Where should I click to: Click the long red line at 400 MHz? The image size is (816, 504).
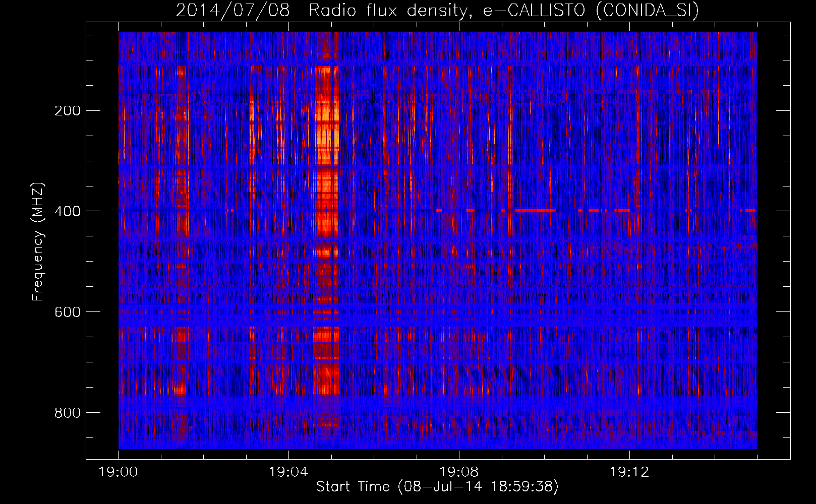coord(535,210)
